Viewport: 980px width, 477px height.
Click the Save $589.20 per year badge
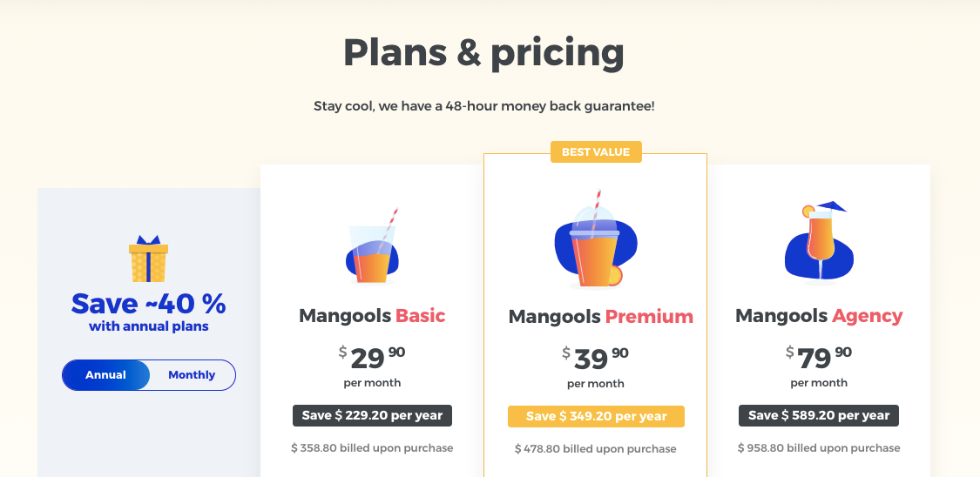click(819, 415)
